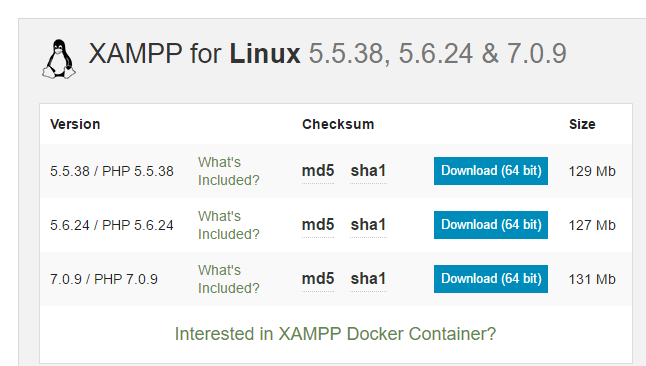Open What's Included for version 5.5.38
The height and width of the screenshot is (366, 646).
pyautogui.click(x=229, y=171)
